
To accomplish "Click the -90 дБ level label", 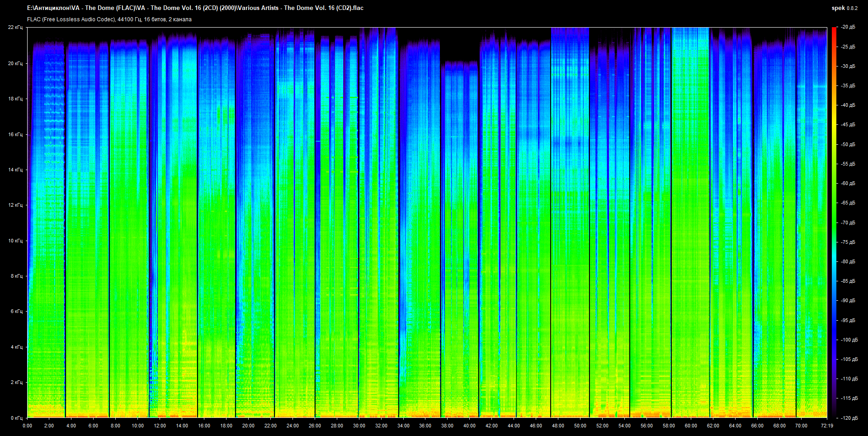I will click(x=848, y=301).
